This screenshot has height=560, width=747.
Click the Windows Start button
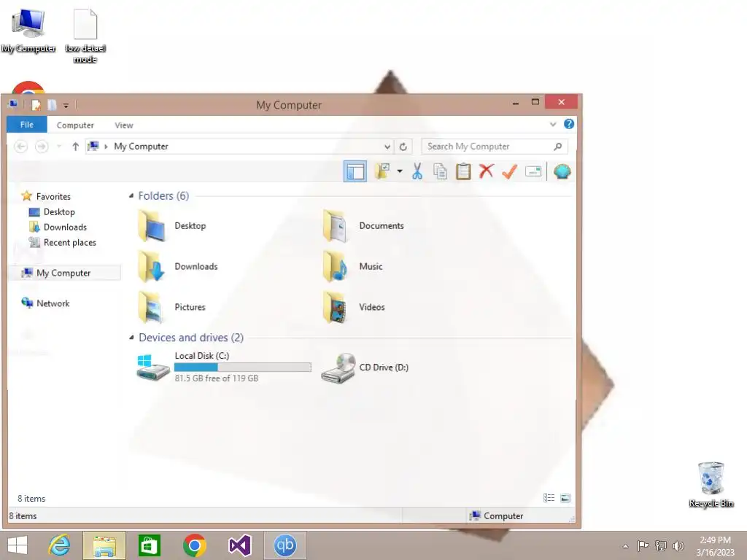18,545
